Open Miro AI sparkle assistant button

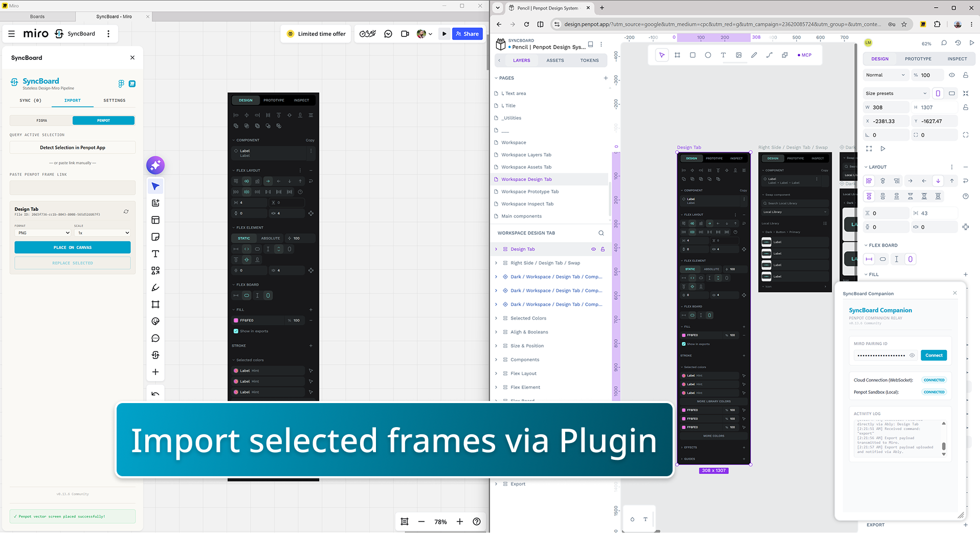tap(155, 165)
